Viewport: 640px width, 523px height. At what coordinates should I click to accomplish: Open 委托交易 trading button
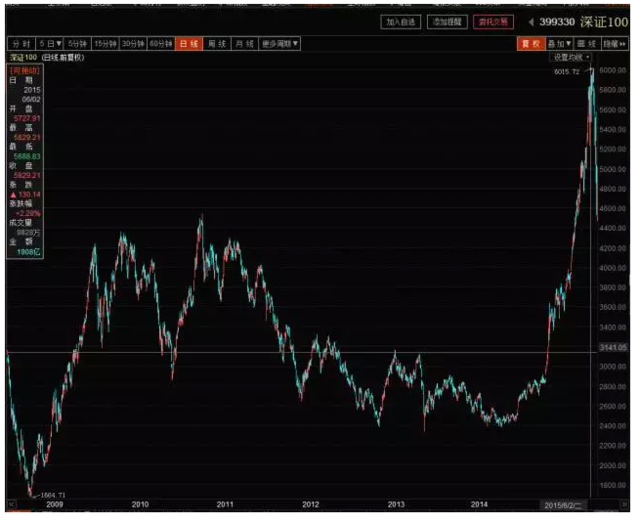(x=492, y=21)
